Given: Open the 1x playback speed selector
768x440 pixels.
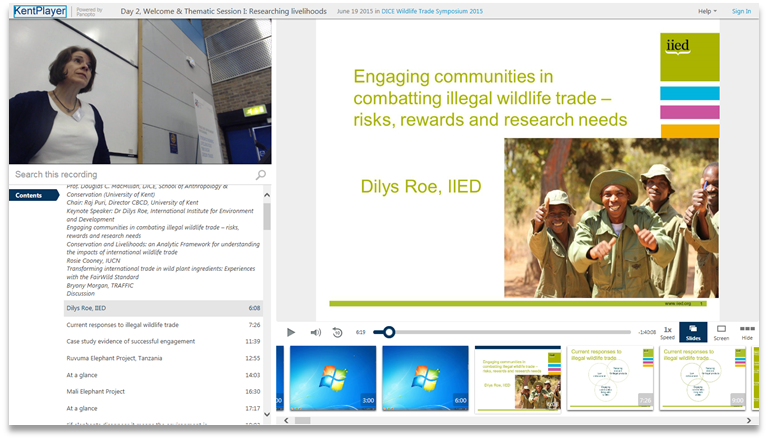Looking at the screenshot, I should coord(667,332).
